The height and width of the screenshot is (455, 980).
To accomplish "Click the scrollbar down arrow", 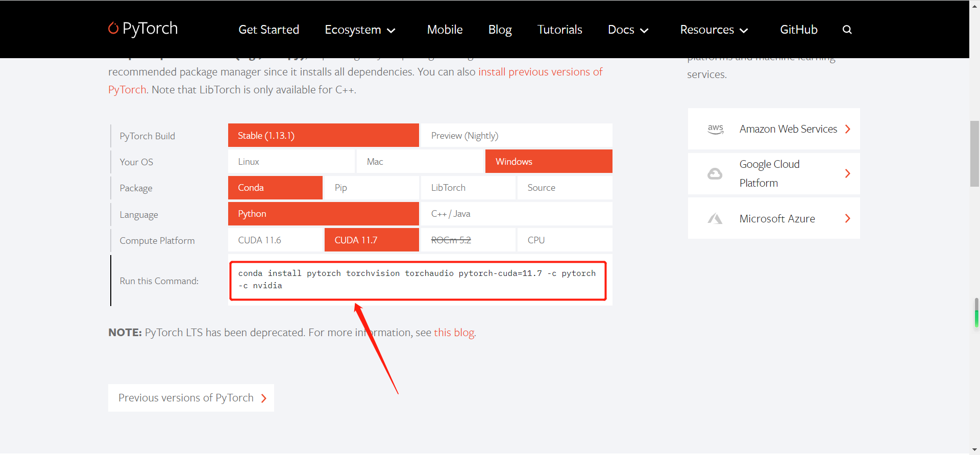I will coord(974,450).
